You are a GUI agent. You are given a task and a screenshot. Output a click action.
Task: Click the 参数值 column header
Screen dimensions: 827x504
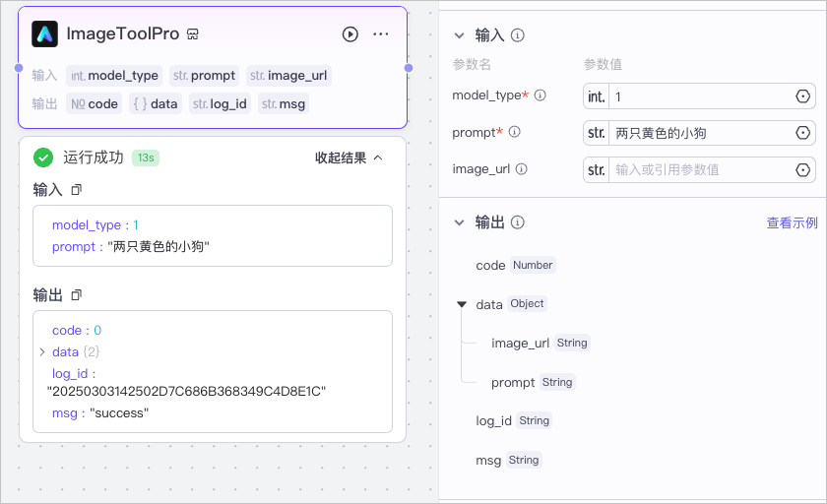(603, 64)
